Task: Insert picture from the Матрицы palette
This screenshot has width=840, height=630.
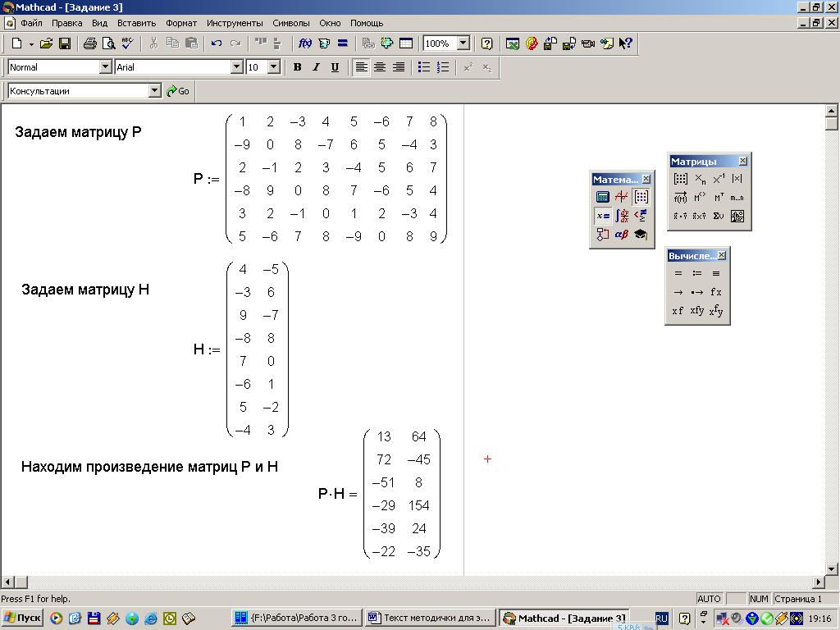Action: [x=737, y=217]
